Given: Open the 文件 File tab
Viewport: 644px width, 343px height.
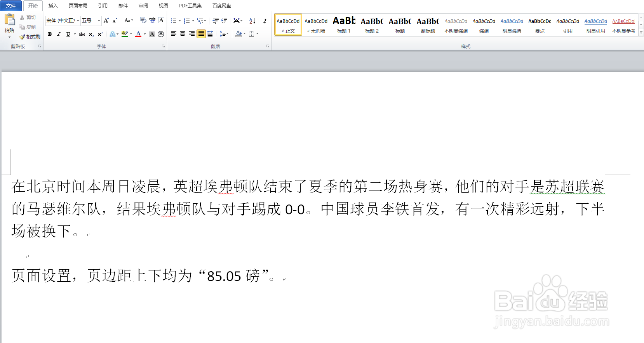Looking at the screenshot, I should [x=11, y=5].
